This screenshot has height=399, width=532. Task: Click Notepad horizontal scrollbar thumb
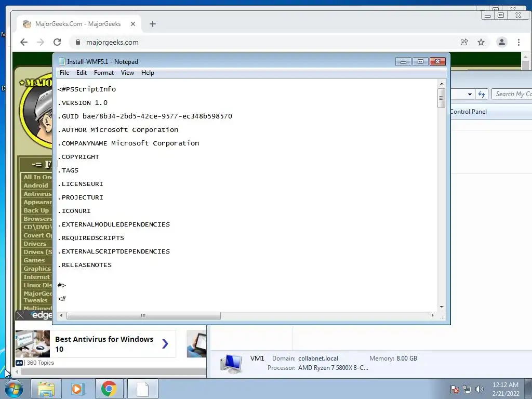tap(143, 315)
